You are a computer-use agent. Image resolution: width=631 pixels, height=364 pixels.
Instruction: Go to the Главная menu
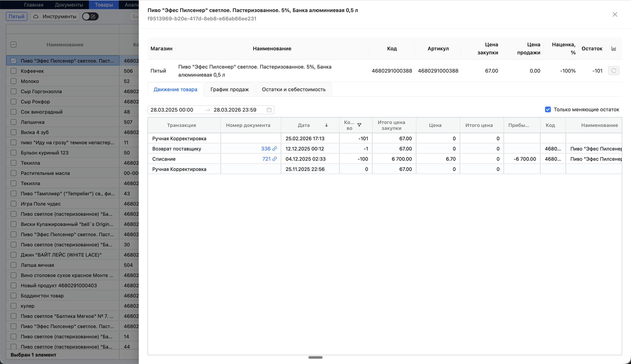pyautogui.click(x=34, y=5)
